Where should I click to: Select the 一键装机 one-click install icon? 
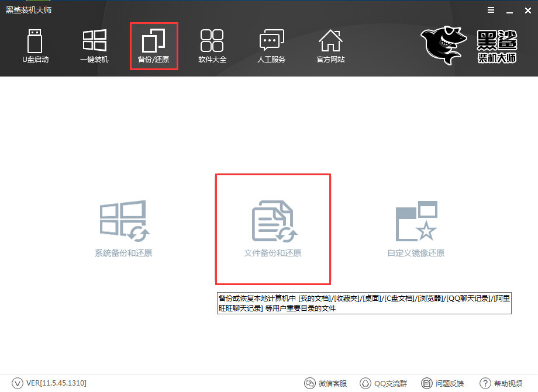point(94,46)
